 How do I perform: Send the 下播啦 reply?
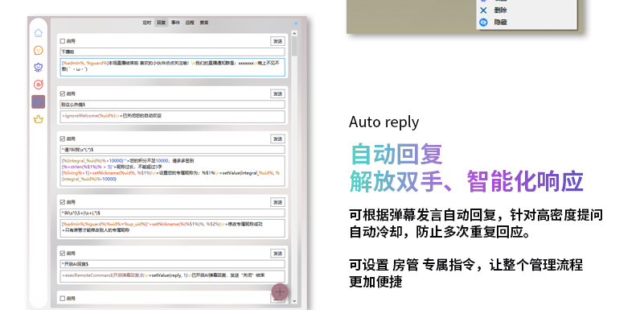277,41
